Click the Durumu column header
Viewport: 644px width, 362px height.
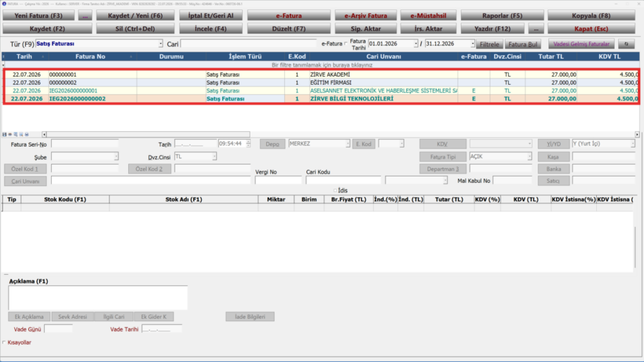point(171,57)
